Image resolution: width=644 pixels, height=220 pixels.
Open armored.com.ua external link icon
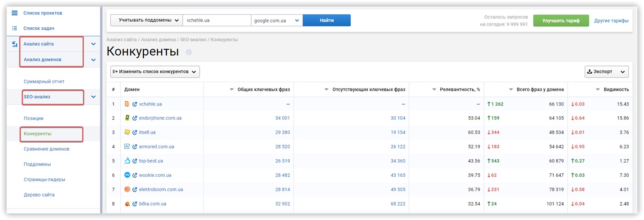(x=135, y=146)
